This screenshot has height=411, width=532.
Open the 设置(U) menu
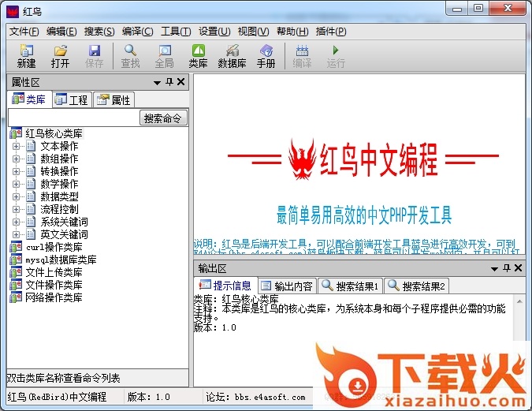click(x=214, y=32)
